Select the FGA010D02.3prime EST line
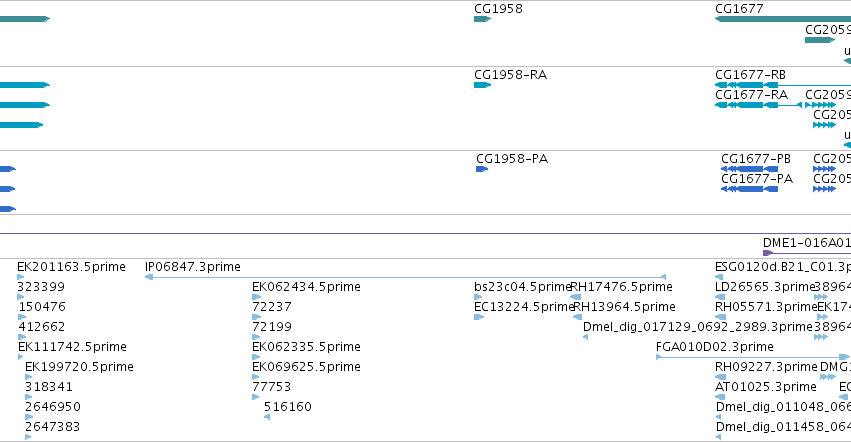The width and height of the screenshot is (851, 442). 753,357
